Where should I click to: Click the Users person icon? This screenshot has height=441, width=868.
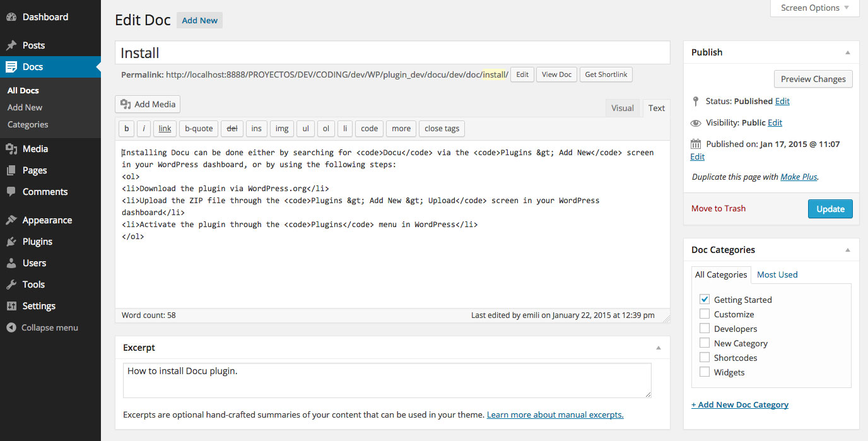(x=11, y=263)
